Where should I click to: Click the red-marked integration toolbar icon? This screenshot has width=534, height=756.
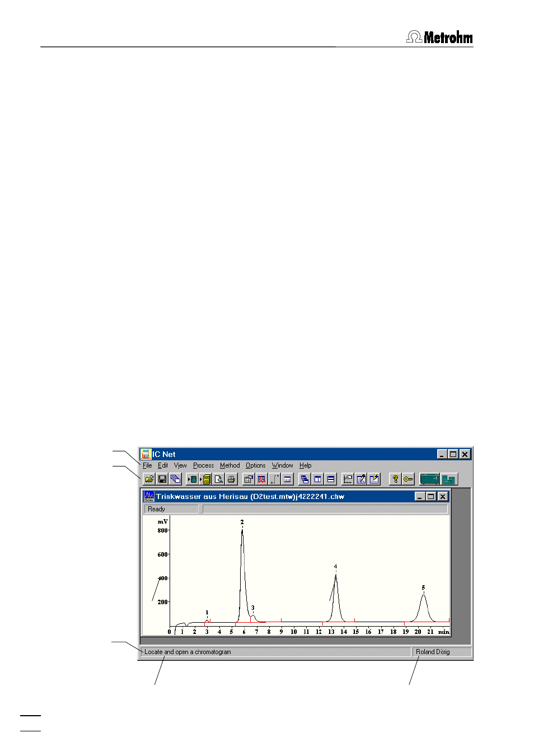[x=261, y=479]
